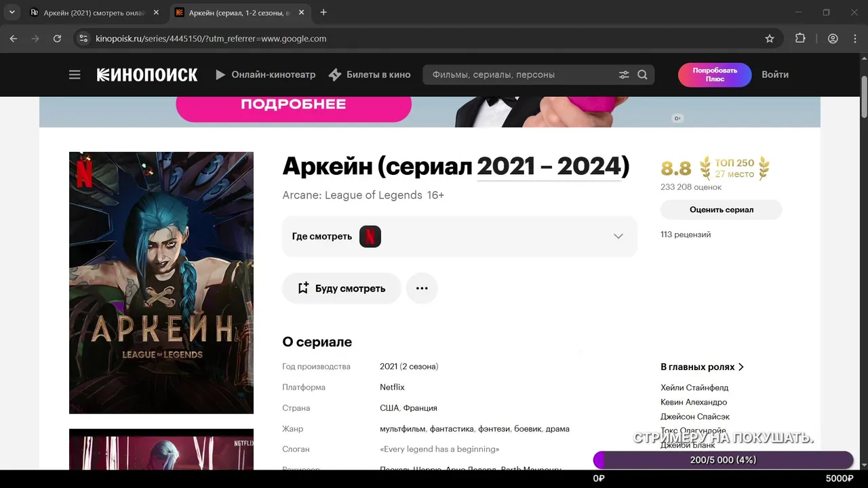
Task: Click the 8.8 rating value
Action: tap(676, 168)
